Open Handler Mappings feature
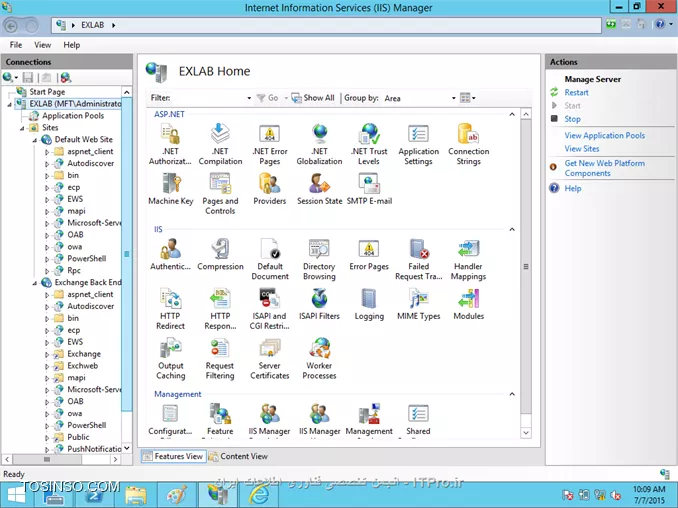The image size is (678, 508). pyautogui.click(x=469, y=259)
